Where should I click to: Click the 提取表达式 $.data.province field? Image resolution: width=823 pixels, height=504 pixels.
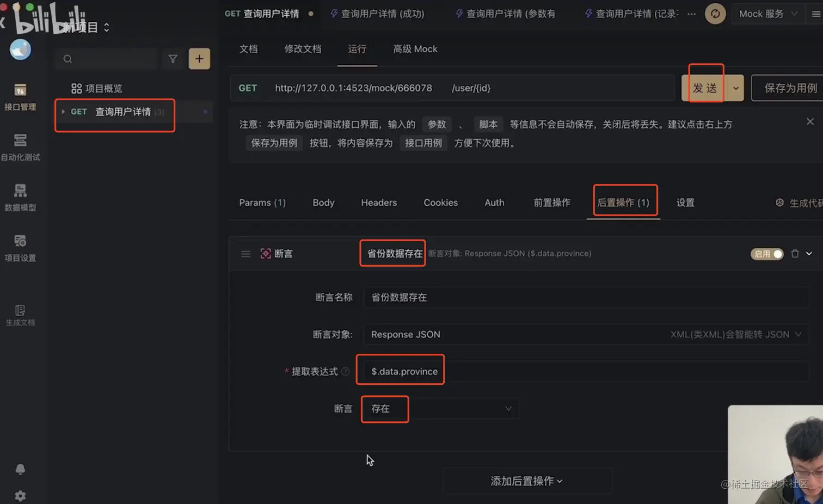pos(586,371)
